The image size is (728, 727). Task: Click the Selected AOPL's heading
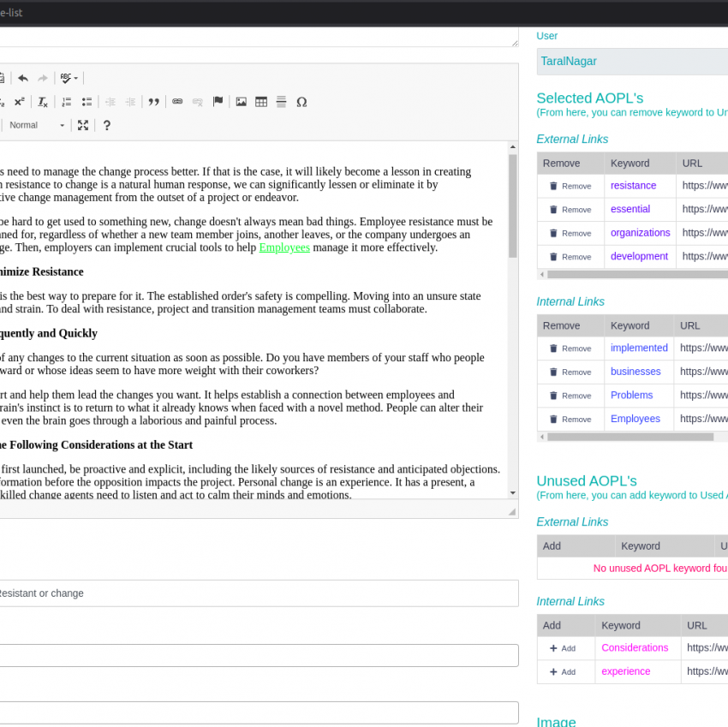(589, 98)
